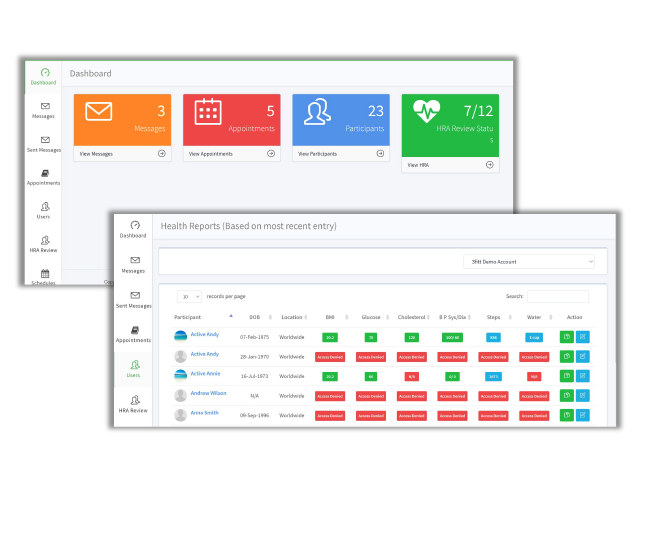Open Schedules in the Dashboard window sidebar

coord(43,277)
